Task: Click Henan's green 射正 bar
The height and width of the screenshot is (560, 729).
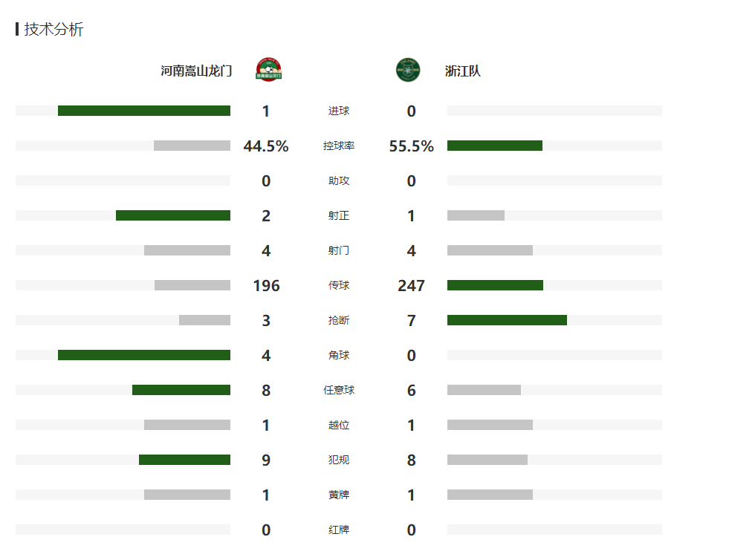Action: (x=173, y=215)
